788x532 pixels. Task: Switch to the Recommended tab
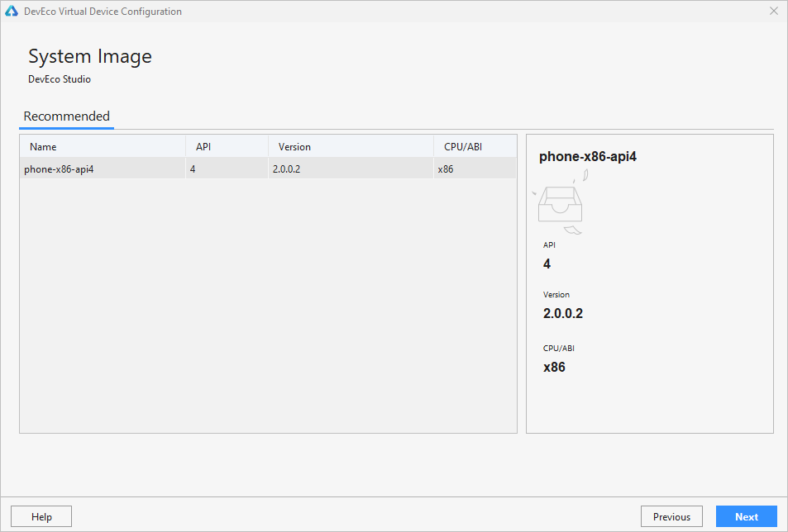[66, 116]
